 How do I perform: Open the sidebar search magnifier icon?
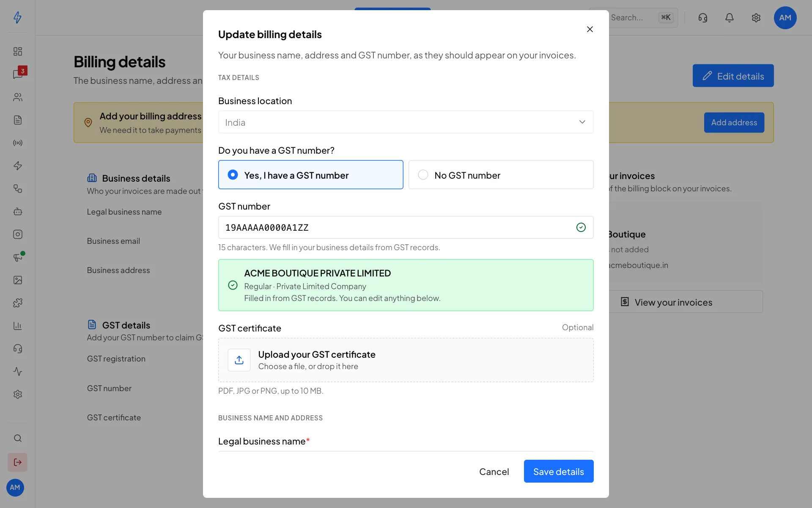(17, 438)
